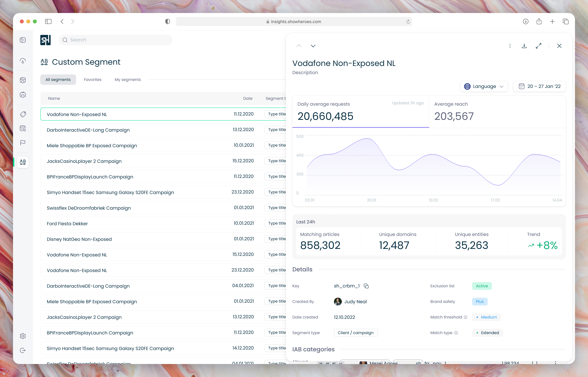Click Type title badge in Ford Fiesta row
Viewport: 588px width, 377px height.
tap(275, 223)
